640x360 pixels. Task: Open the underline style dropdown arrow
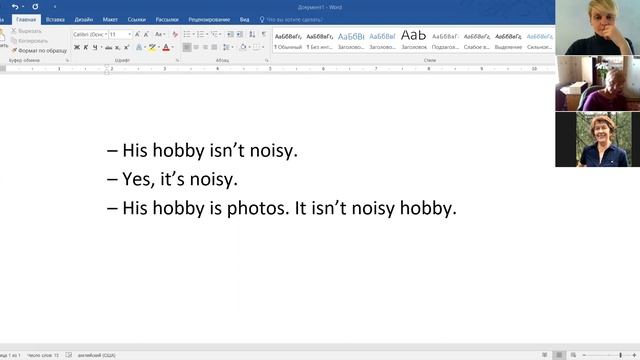pyautogui.click(x=101, y=47)
